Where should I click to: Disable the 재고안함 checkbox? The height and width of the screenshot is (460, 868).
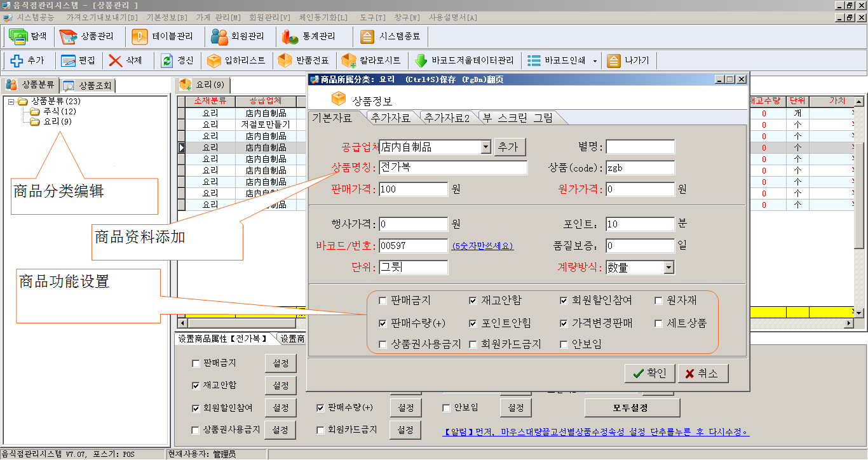tap(473, 300)
